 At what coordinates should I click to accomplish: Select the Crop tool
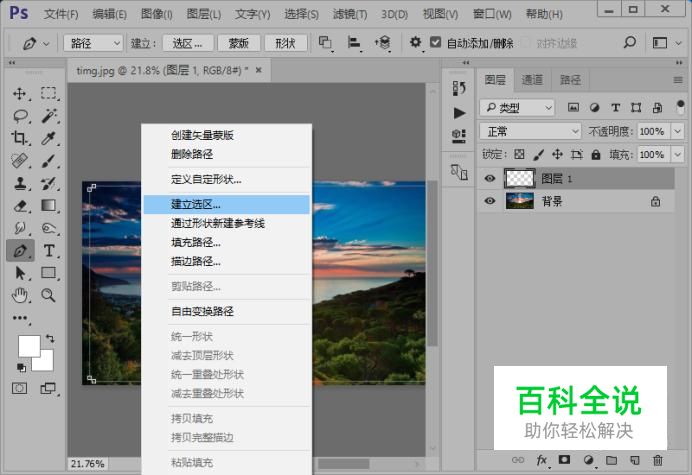(x=20, y=138)
